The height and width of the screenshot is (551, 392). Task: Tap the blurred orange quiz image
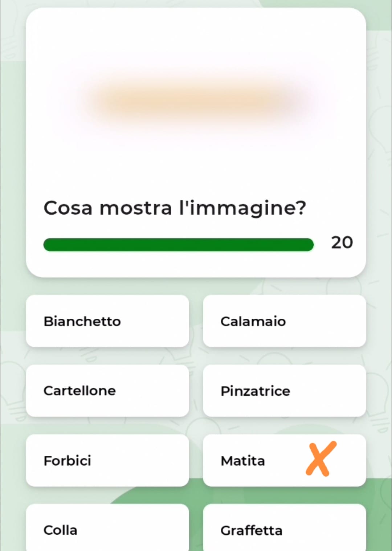(196, 100)
